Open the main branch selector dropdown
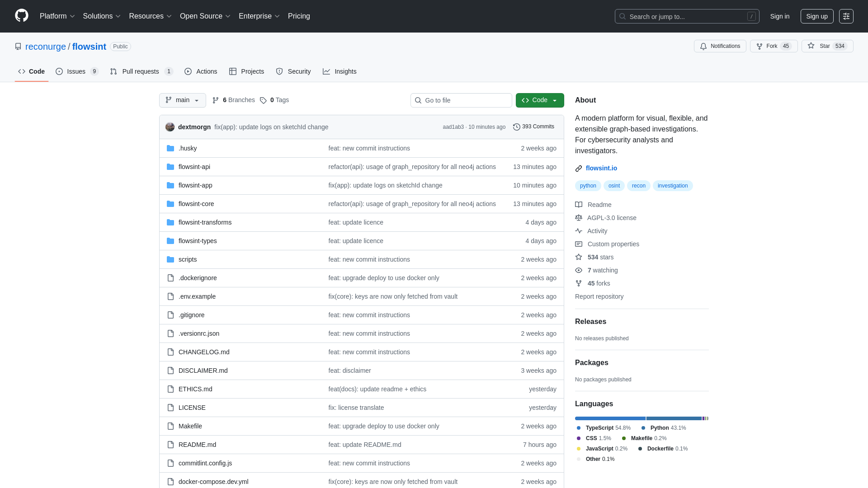 (182, 100)
